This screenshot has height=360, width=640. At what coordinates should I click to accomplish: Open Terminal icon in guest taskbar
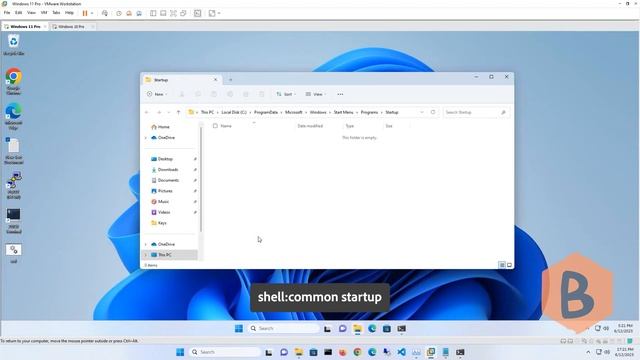click(402, 329)
